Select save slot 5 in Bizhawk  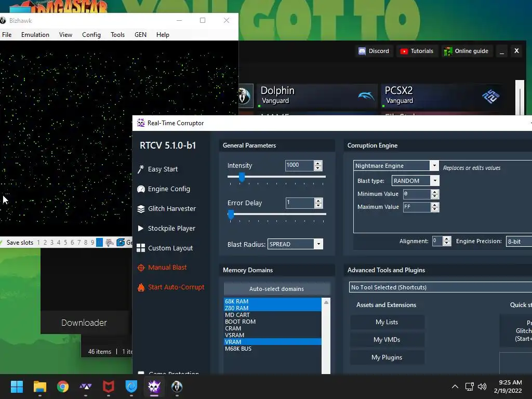coord(65,243)
